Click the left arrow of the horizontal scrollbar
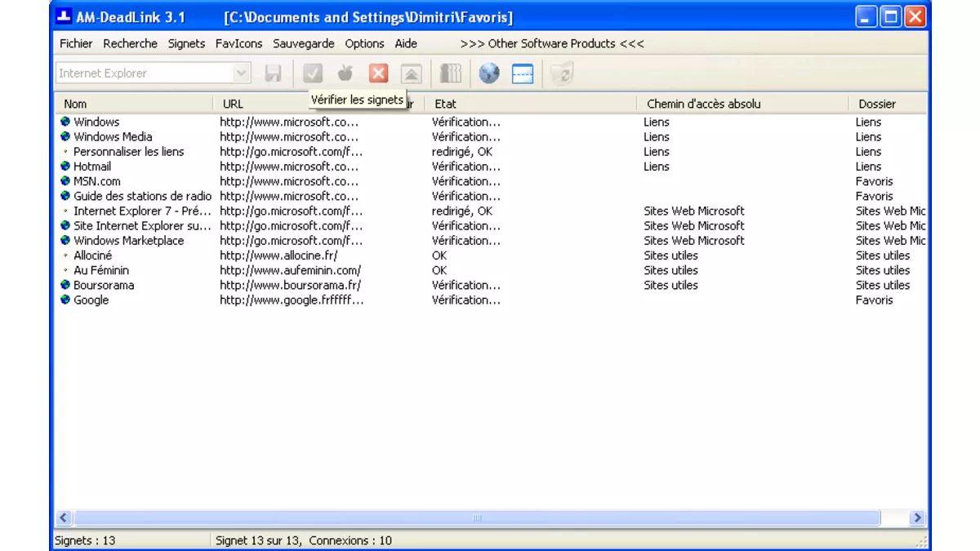The image size is (980, 551). pos(63,517)
